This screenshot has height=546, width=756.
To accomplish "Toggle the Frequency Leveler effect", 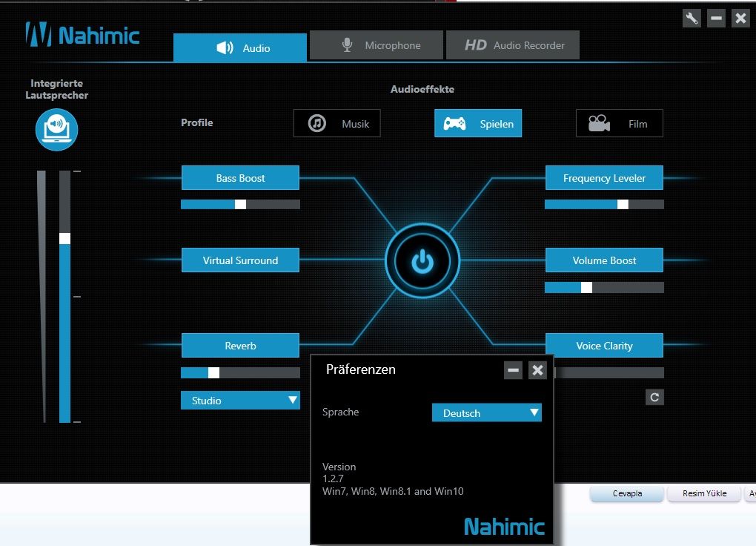I will pyautogui.click(x=604, y=178).
